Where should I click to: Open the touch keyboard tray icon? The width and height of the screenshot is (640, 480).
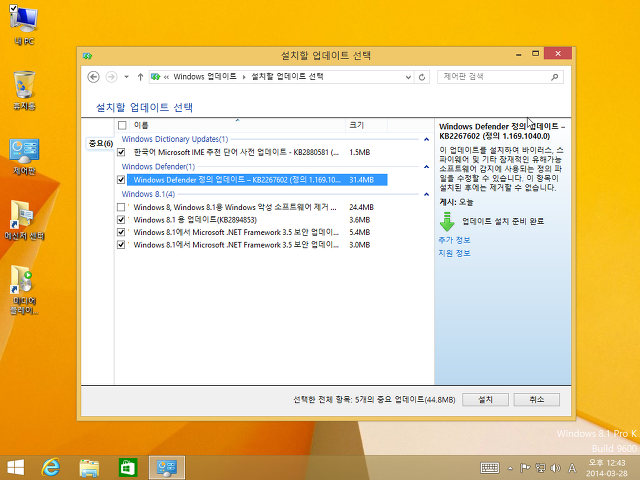tap(490, 468)
